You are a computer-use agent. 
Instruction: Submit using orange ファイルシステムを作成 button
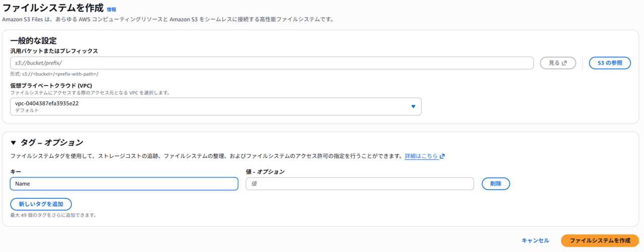pos(600,241)
